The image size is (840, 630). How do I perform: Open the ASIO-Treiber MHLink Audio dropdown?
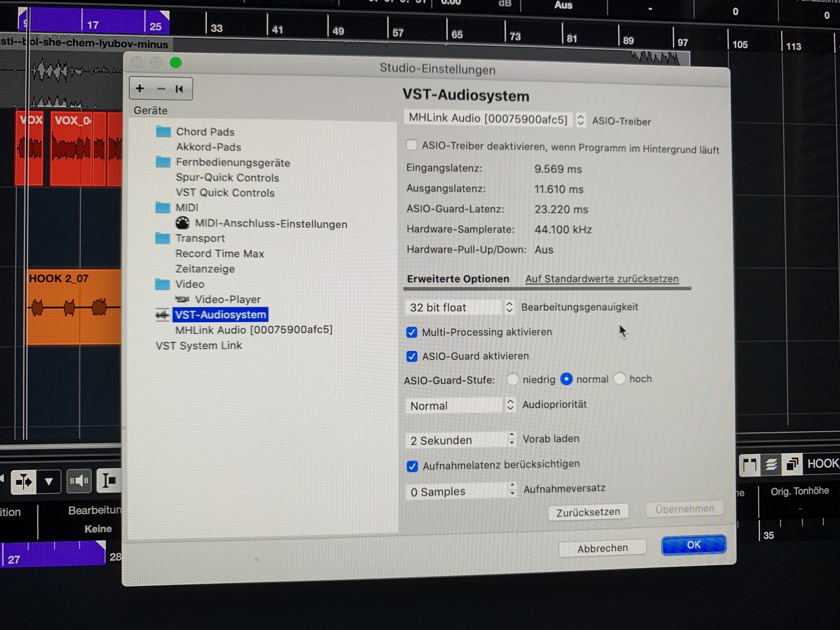point(495,119)
